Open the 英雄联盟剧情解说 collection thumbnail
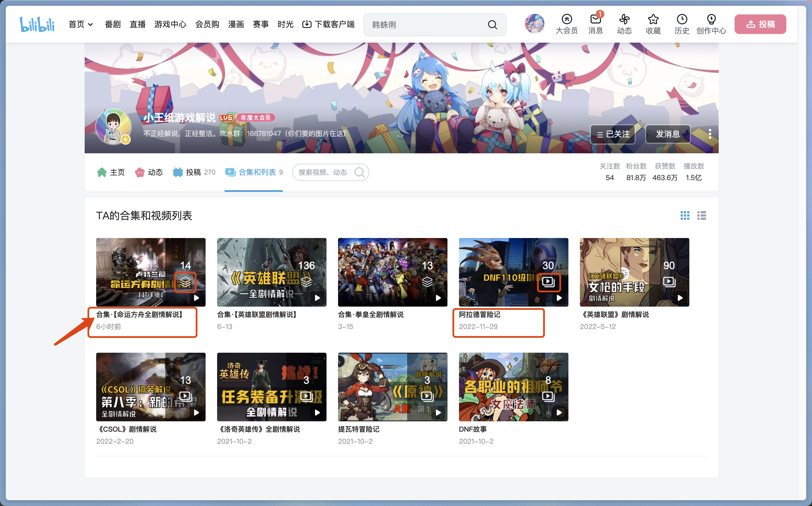The width and height of the screenshot is (812, 506). [x=272, y=272]
